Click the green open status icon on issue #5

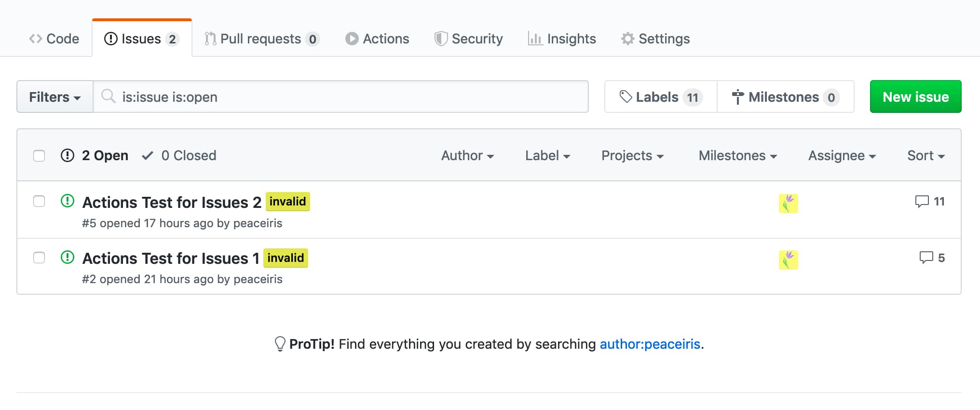click(67, 202)
